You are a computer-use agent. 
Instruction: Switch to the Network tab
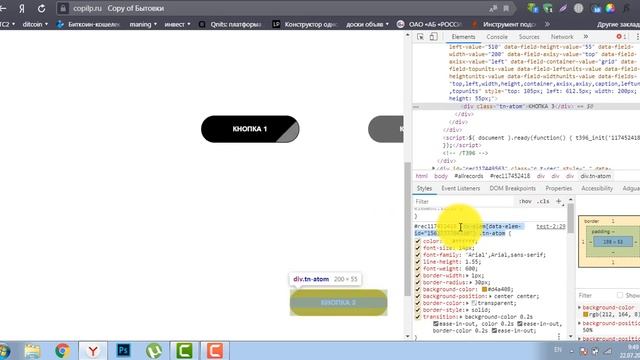coord(562,37)
